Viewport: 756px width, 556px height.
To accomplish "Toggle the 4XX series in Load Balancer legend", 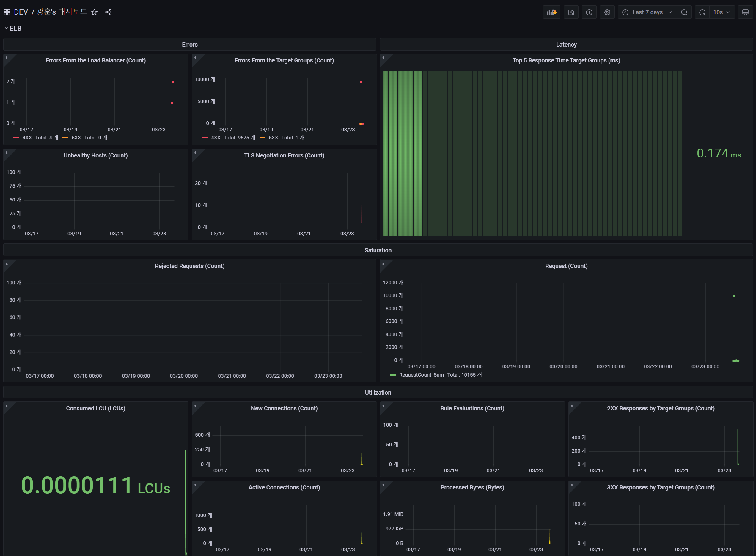I will 26,138.
